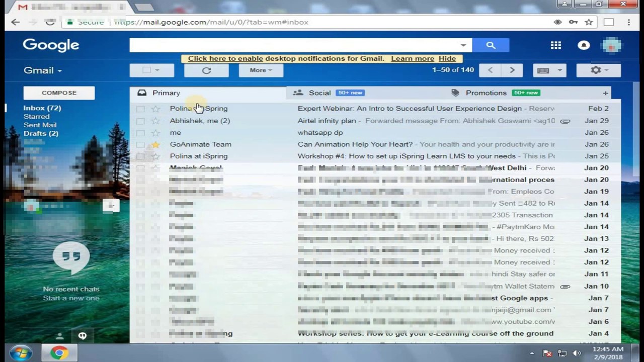Open the Can Animation Help Your Heart email
Viewport: 644px width, 362px height.
click(x=355, y=144)
